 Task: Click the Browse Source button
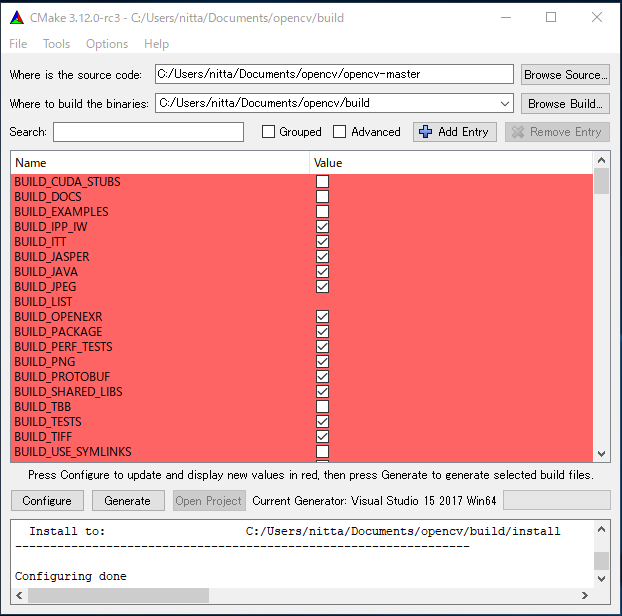click(x=565, y=75)
